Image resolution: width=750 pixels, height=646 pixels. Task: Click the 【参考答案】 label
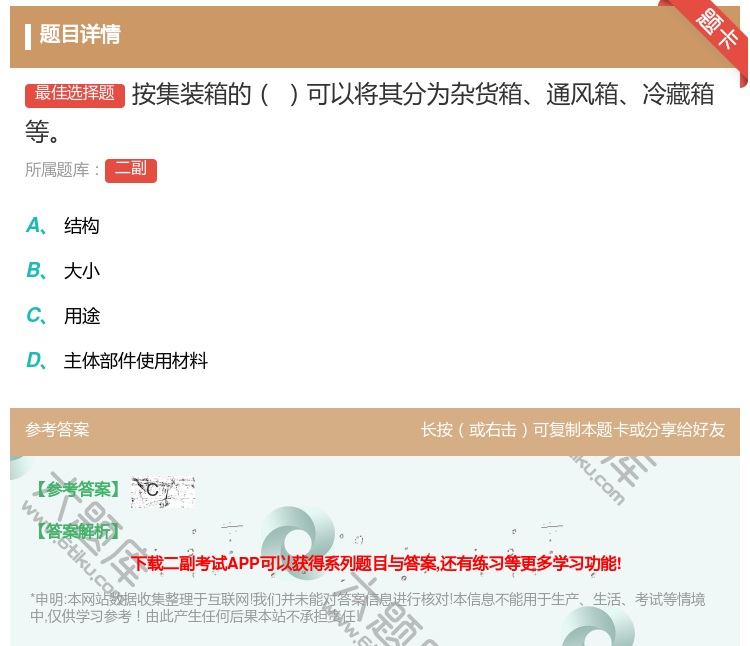tap(78, 490)
